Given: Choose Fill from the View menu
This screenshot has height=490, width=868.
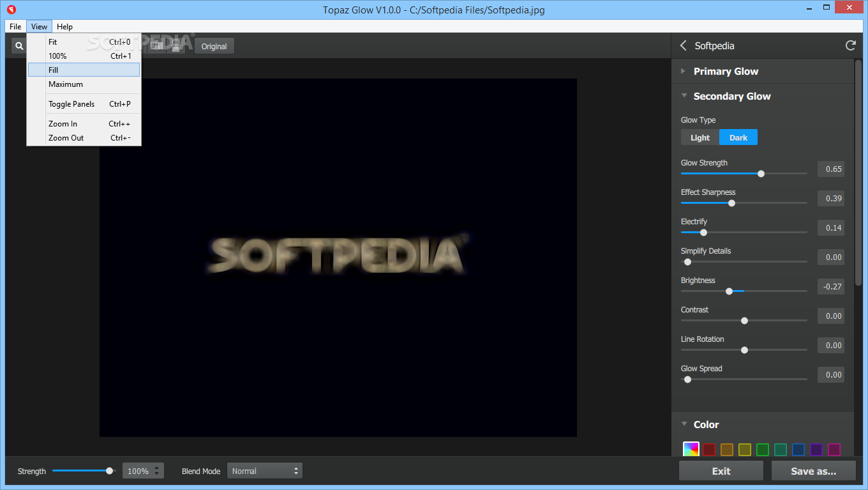Looking at the screenshot, I should click(x=84, y=70).
